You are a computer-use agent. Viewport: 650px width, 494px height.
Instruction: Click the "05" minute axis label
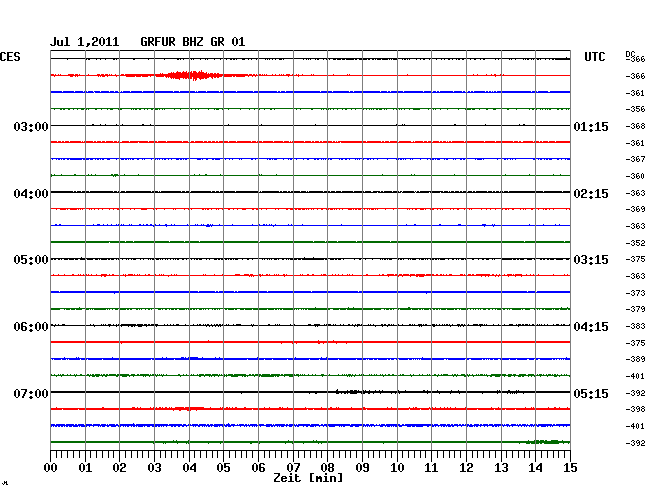pos(223,467)
